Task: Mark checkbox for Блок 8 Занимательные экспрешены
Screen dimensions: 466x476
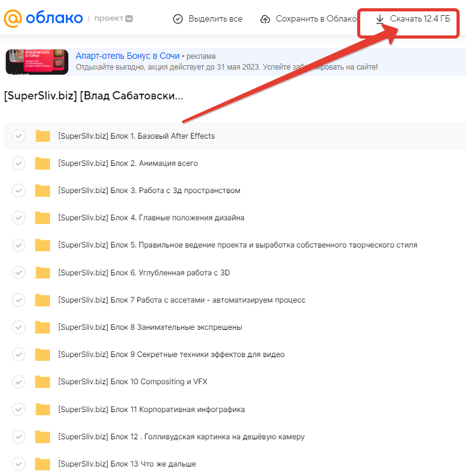Action: 18,327
